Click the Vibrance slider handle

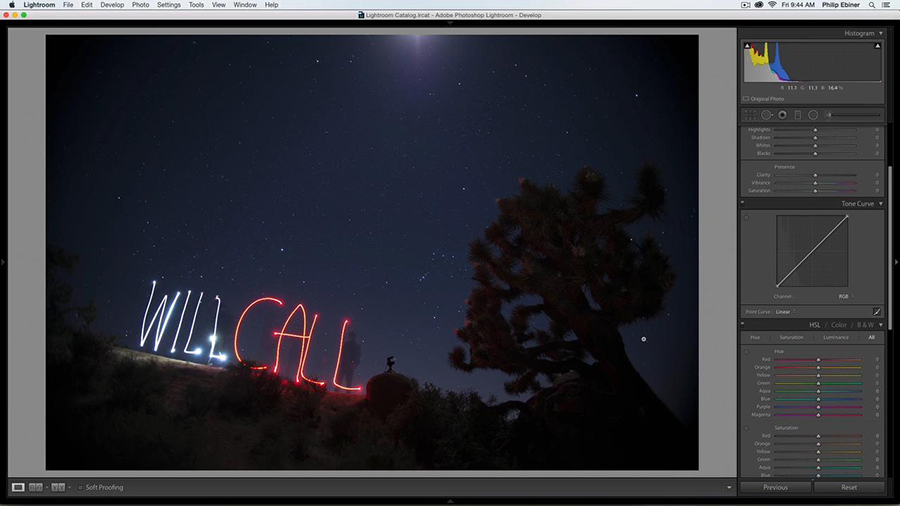tap(815, 183)
